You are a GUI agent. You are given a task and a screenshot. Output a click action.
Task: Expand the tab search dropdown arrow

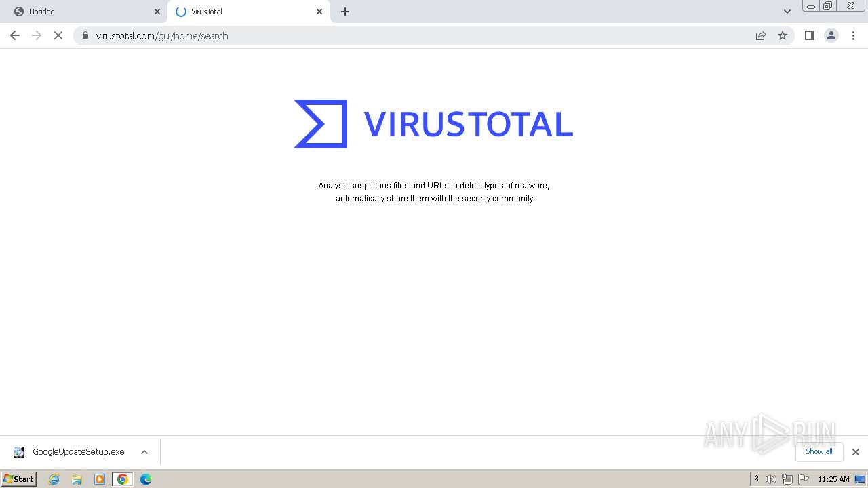pos(787,12)
